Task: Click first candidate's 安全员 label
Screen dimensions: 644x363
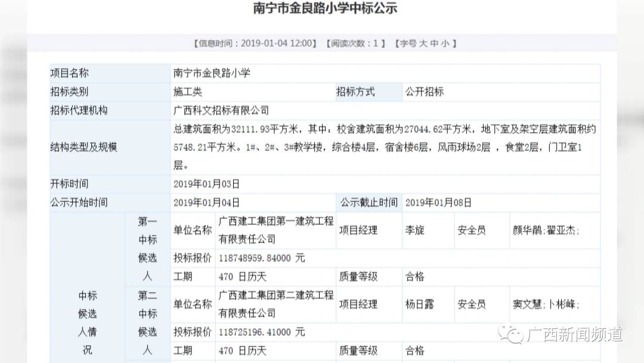Action: (x=472, y=230)
